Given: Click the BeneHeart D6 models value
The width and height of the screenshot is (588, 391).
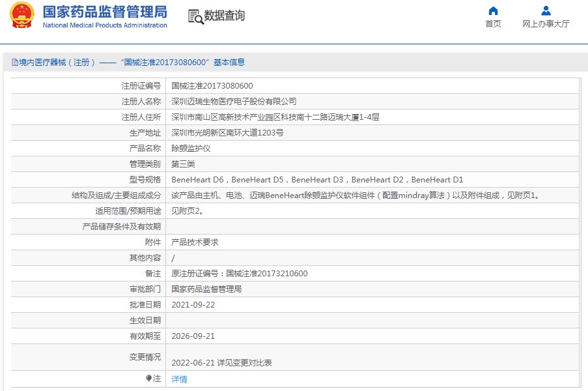Looking at the screenshot, I should tap(317, 180).
